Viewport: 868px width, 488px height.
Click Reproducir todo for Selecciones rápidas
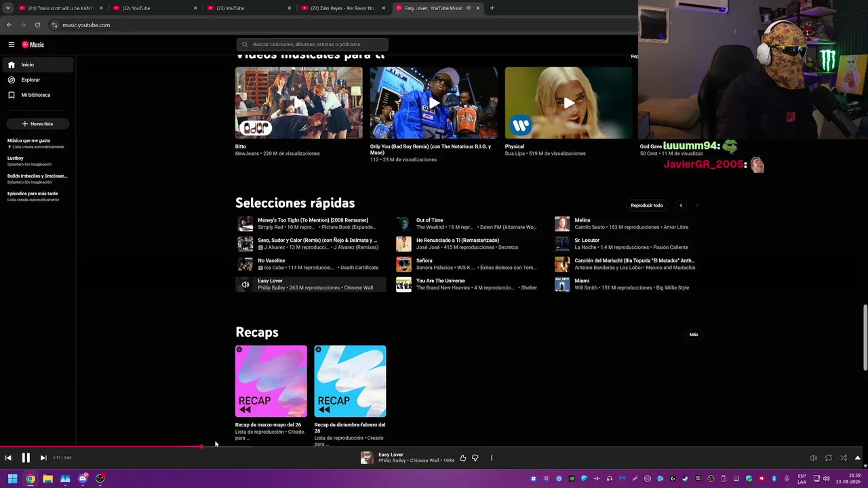point(646,205)
